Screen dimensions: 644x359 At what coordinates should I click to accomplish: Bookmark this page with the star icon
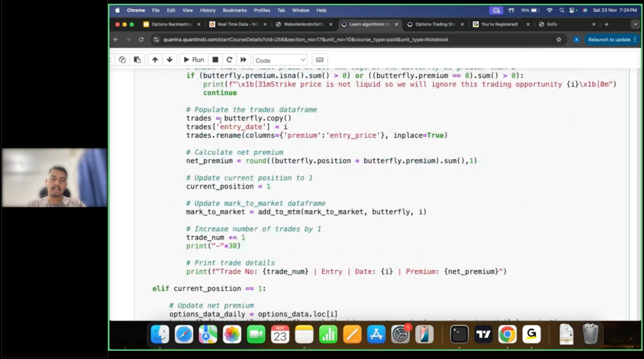(559, 39)
